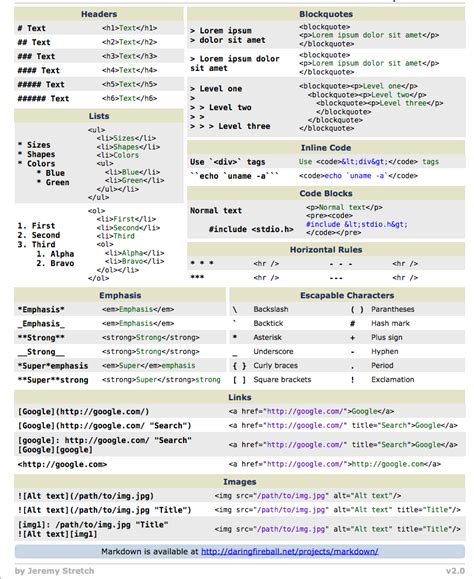The height and width of the screenshot is (579, 474).
Task: Select the '# Text' markdown example
Action: coord(31,28)
